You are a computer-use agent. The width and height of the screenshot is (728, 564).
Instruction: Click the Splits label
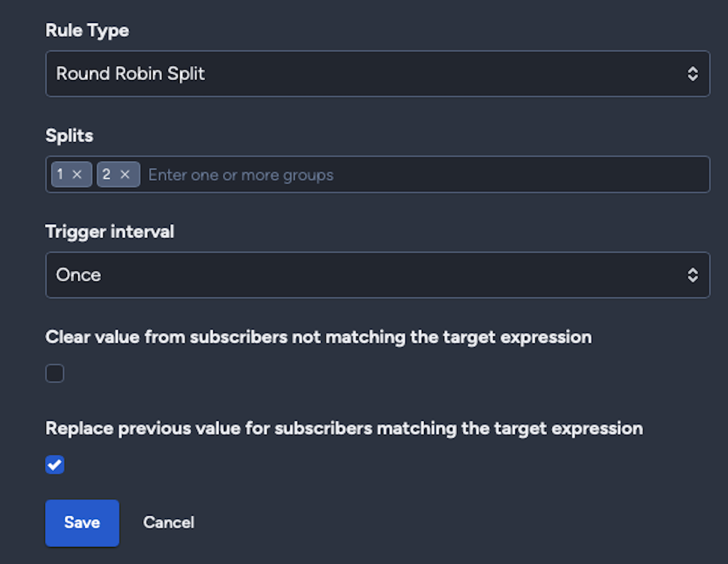(x=70, y=136)
